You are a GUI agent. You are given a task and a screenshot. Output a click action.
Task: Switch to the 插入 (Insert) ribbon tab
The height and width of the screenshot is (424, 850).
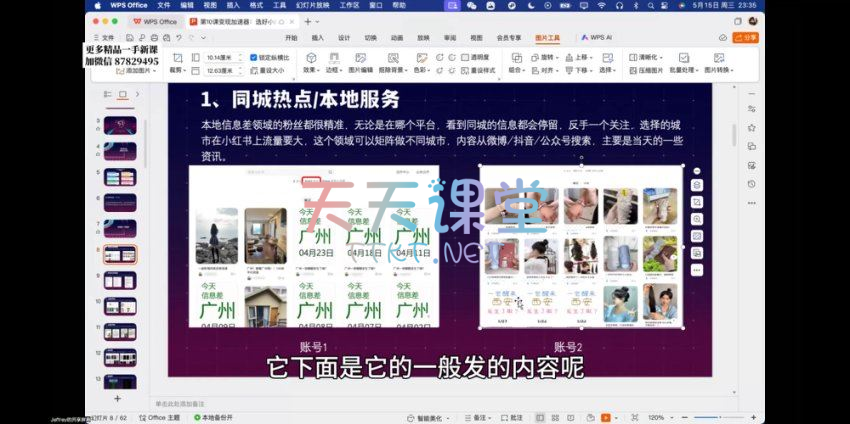pyautogui.click(x=317, y=38)
